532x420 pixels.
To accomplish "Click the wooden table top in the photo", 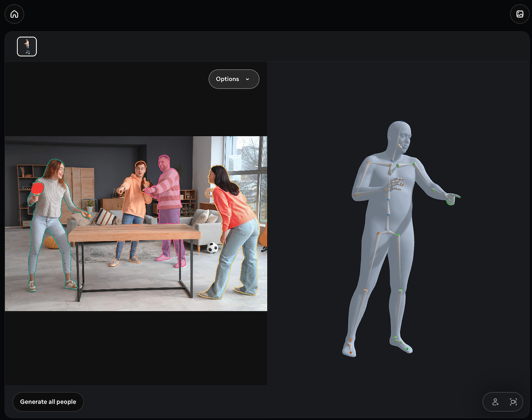I will [x=134, y=233].
